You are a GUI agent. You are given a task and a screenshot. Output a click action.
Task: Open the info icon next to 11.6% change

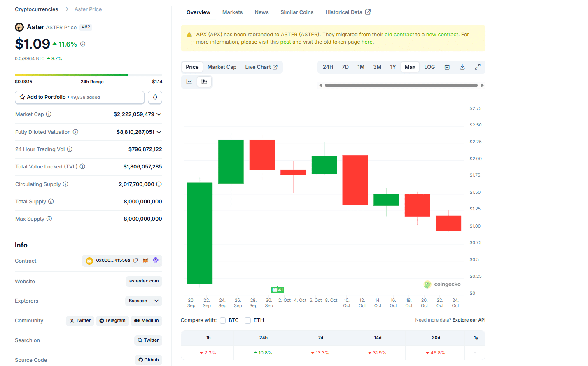point(83,44)
